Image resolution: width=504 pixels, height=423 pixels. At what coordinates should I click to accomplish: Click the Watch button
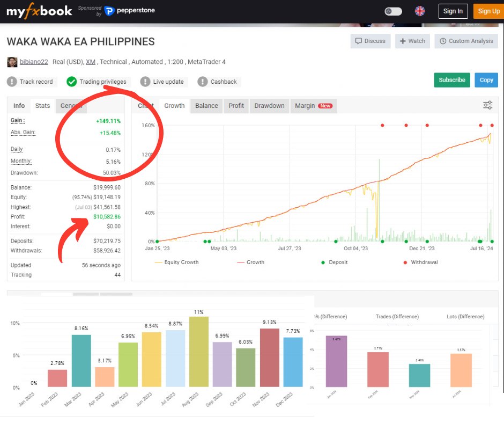[412, 41]
